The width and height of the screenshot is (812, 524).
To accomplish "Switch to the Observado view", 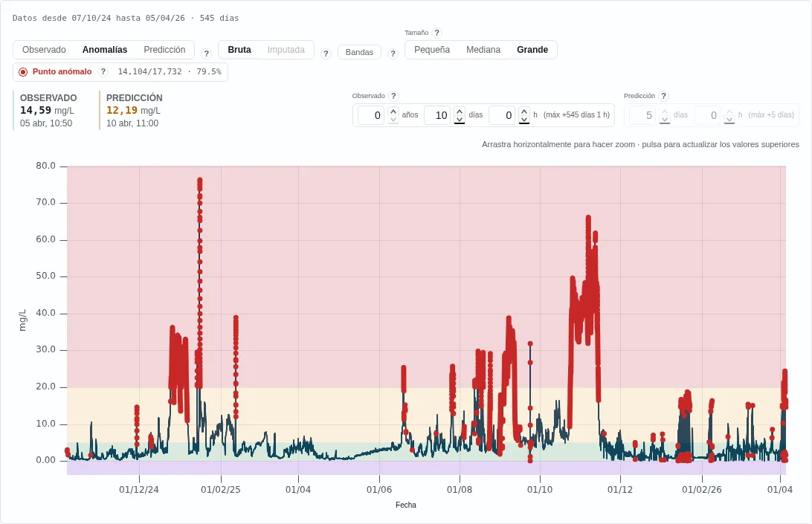I will click(44, 50).
